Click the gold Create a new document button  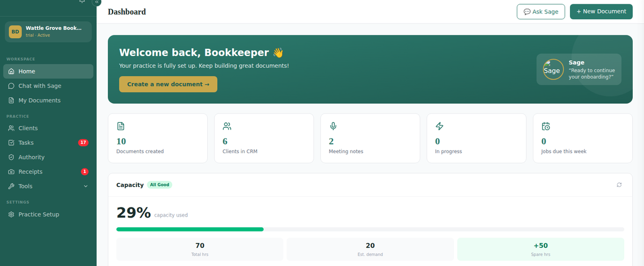tap(168, 84)
